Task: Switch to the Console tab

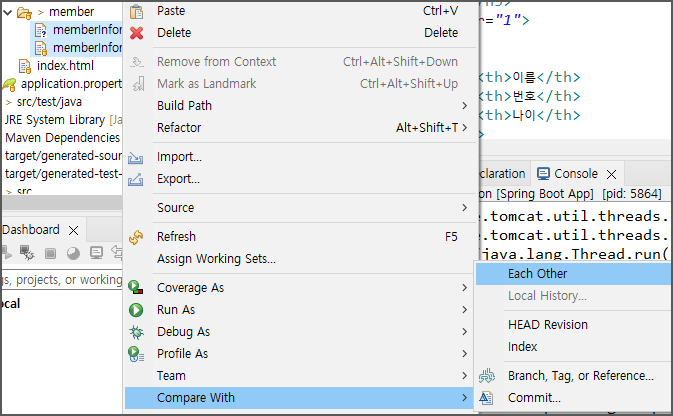Action: [576, 174]
